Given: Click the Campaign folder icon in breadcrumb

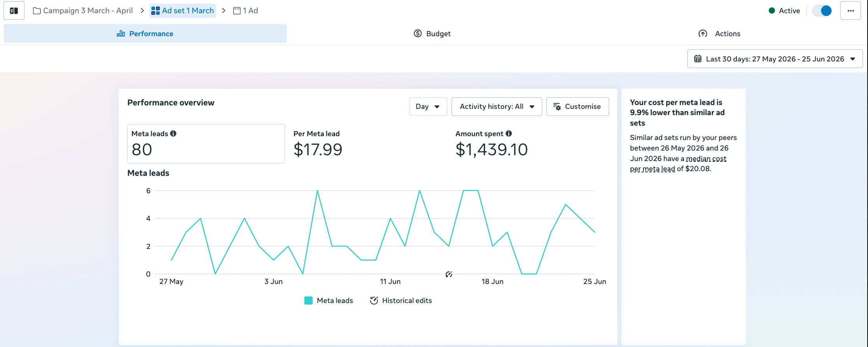Looking at the screenshot, I should tap(37, 11).
